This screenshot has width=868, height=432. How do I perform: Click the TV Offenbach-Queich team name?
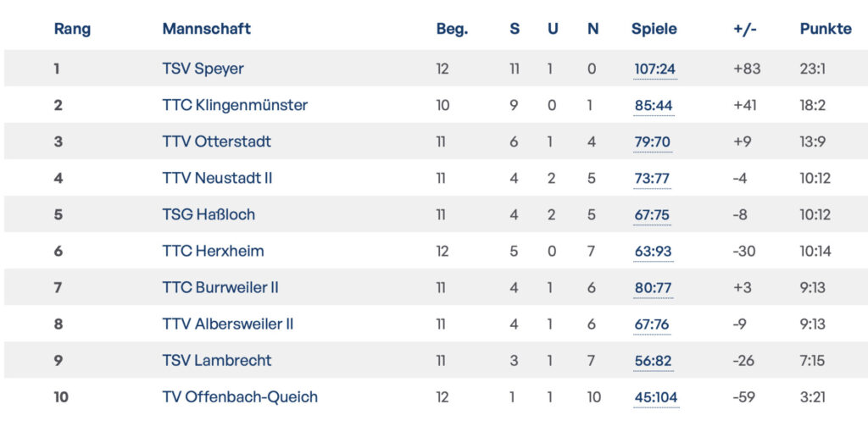pyautogui.click(x=240, y=396)
